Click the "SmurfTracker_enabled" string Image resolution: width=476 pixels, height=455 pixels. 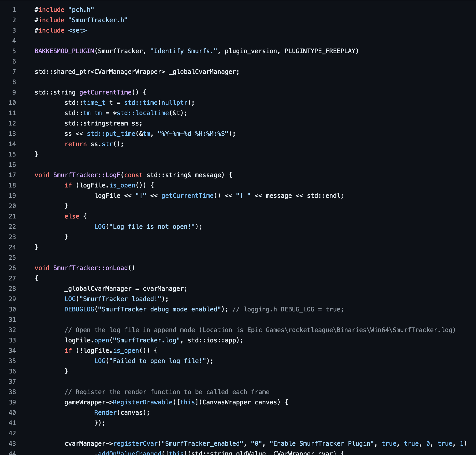pos(202,444)
